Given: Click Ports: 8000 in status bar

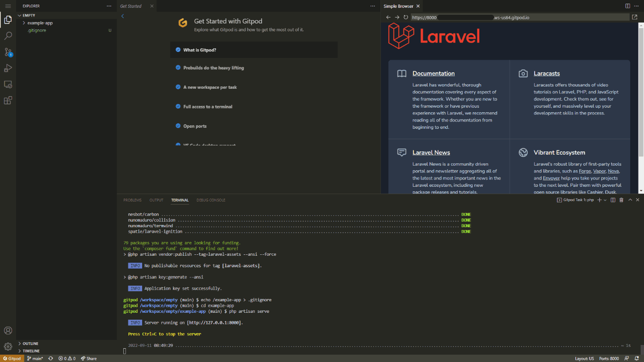Looking at the screenshot, I should [x=609, y=358].
